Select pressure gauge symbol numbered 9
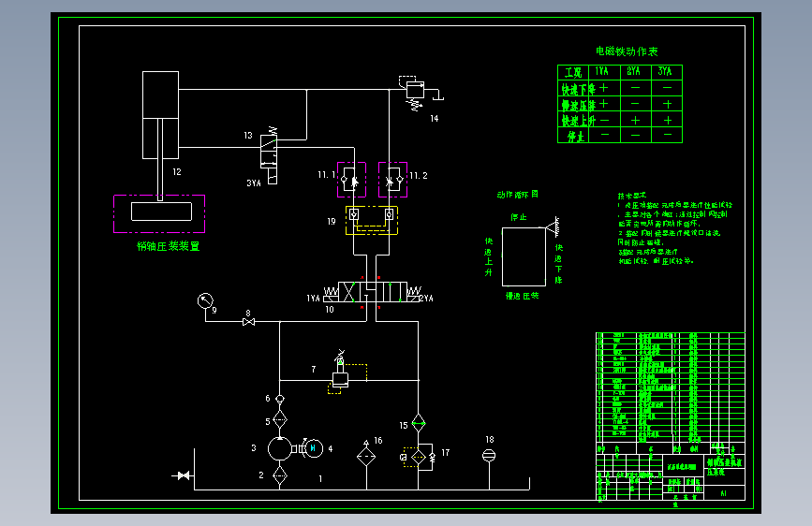The image size is (812, 526). pyautogui.click(x=205, y=300)
